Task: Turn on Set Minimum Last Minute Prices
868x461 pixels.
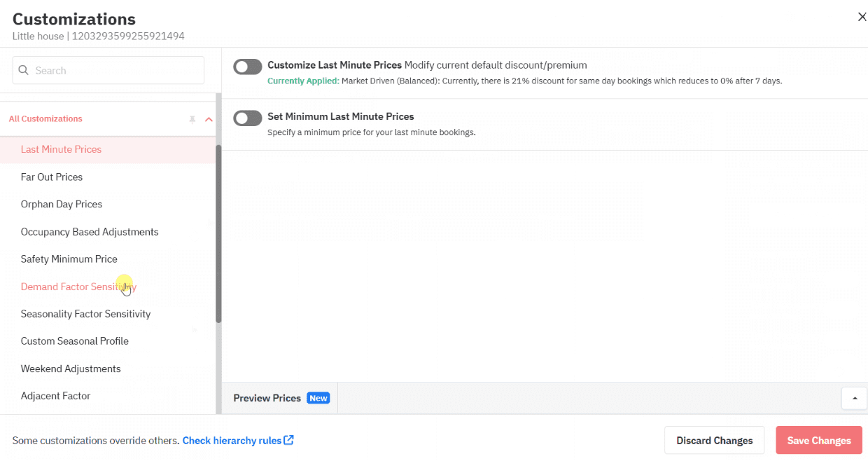Action: pyautogui.click(x=247, y=118)
